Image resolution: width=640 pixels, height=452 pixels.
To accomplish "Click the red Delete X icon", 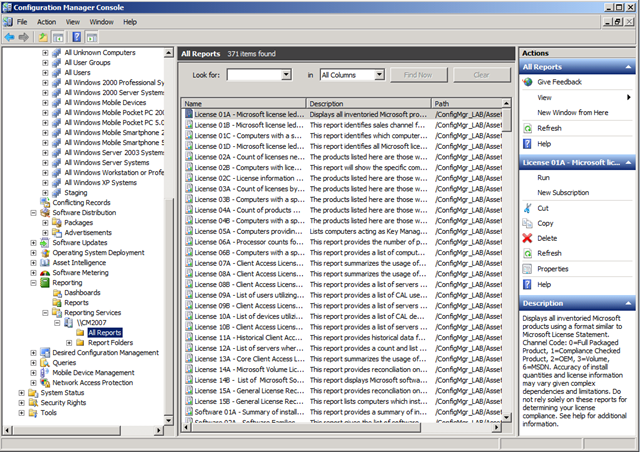I will tap(527, 238).
